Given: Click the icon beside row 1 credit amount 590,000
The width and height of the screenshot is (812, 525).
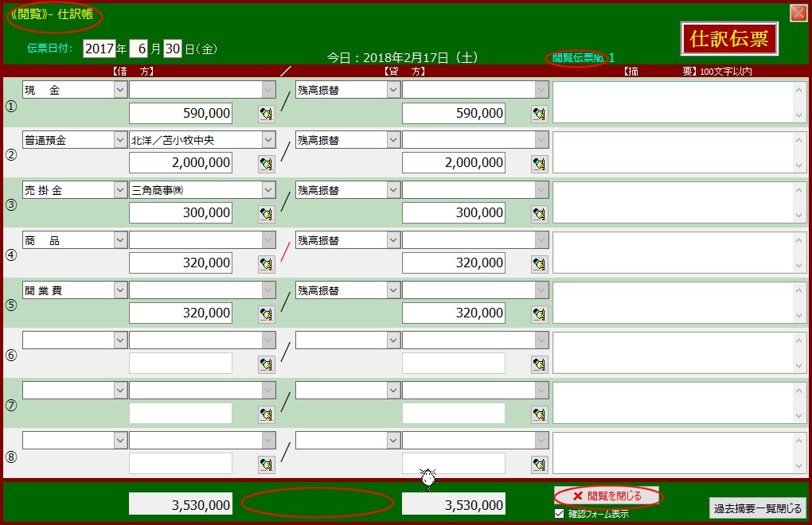Looking at the screenshot, I should (540, 115).
